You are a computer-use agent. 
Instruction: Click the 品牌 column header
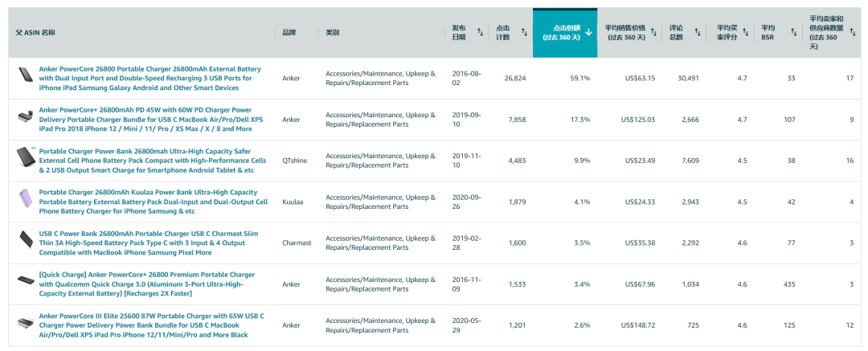click(289, 33)
